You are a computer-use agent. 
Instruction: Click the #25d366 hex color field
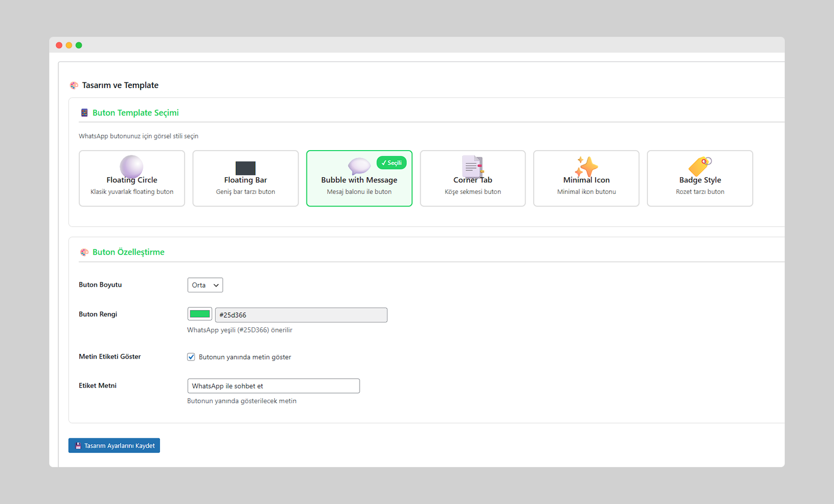pyautogui.click(x=301, y=315)
